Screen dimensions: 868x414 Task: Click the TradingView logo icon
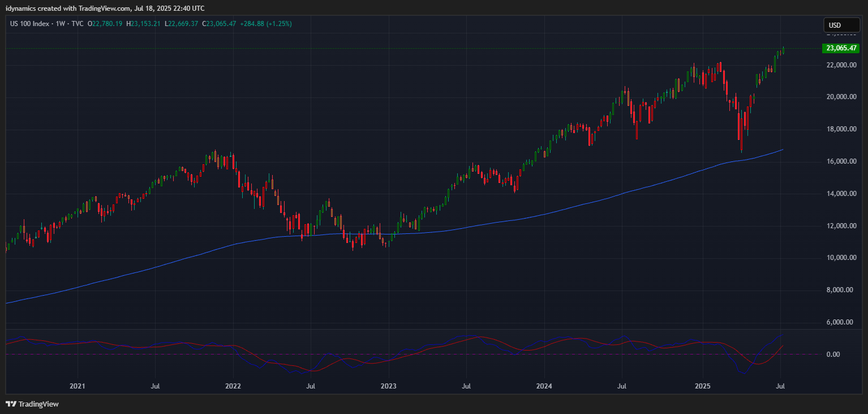pyautogui.click(x=11, y=404)
